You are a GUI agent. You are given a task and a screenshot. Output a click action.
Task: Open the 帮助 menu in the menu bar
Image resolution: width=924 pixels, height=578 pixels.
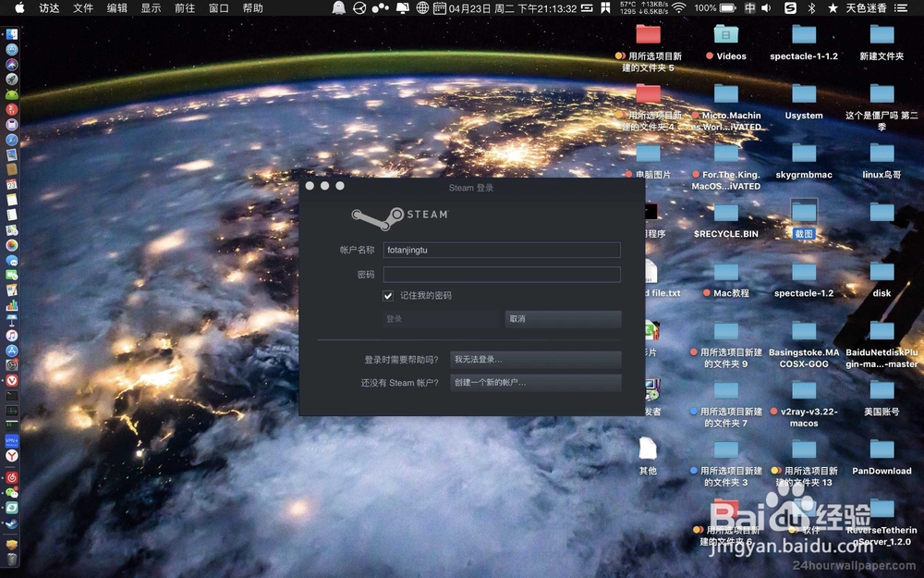pos(254,8)
